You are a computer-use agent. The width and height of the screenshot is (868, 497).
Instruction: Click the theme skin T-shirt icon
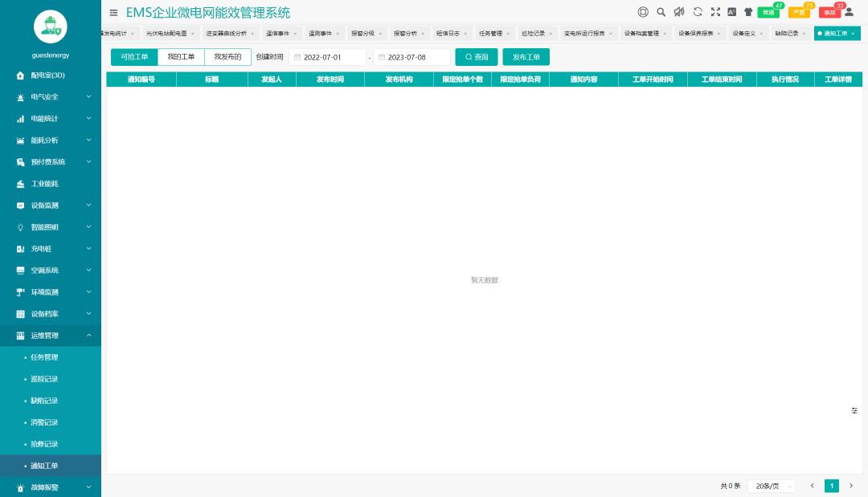[x=749, y=12]
